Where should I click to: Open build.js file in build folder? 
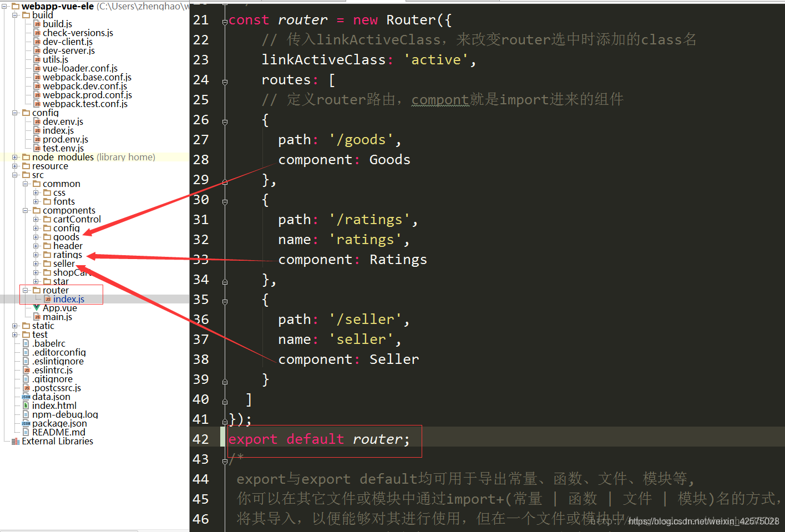[x=57, y=24]
